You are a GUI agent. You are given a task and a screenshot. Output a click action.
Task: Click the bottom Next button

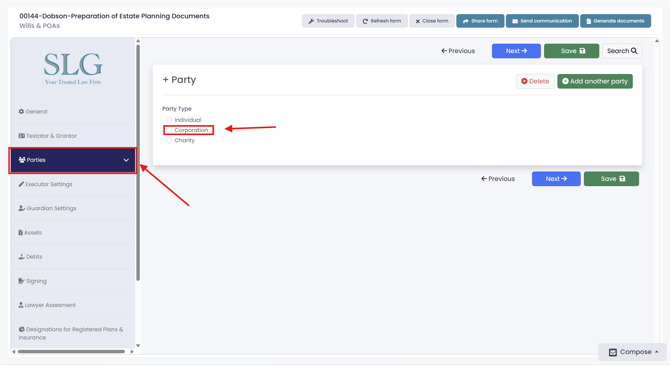(x=556, y=179)
